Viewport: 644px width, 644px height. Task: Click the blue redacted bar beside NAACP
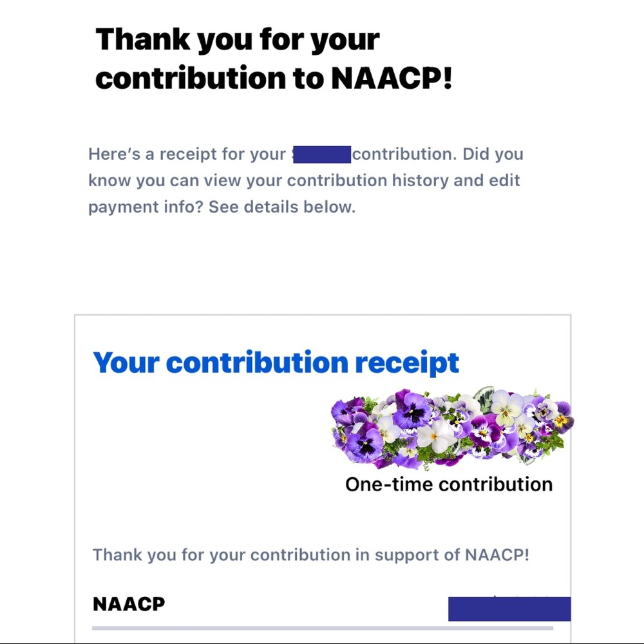coord(509,609)
